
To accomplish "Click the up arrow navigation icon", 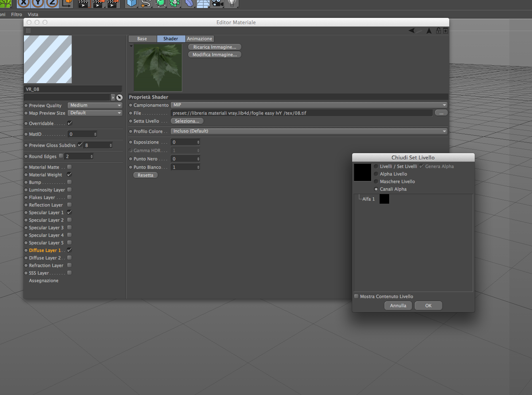I will pyautogui.click(x=429, y=31).
